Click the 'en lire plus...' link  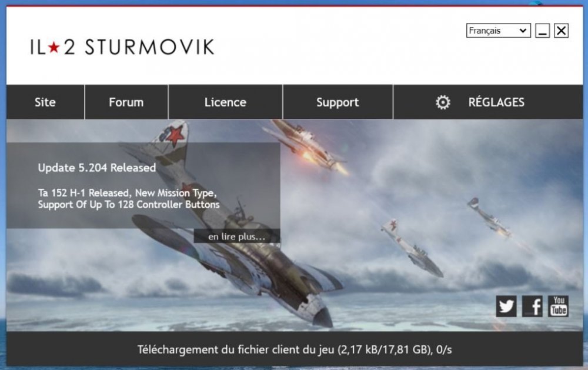click(x=236, y=236)
